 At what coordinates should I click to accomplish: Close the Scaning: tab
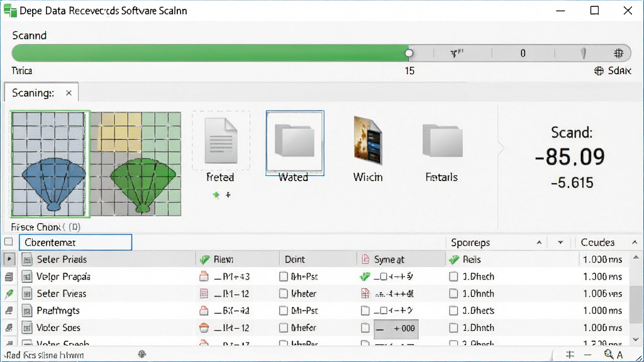69,93
